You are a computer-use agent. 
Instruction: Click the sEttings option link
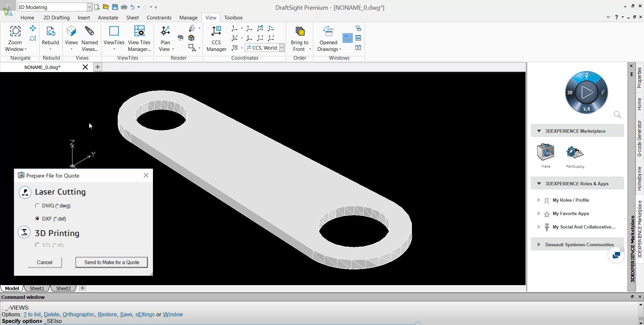tap(145, 314)
